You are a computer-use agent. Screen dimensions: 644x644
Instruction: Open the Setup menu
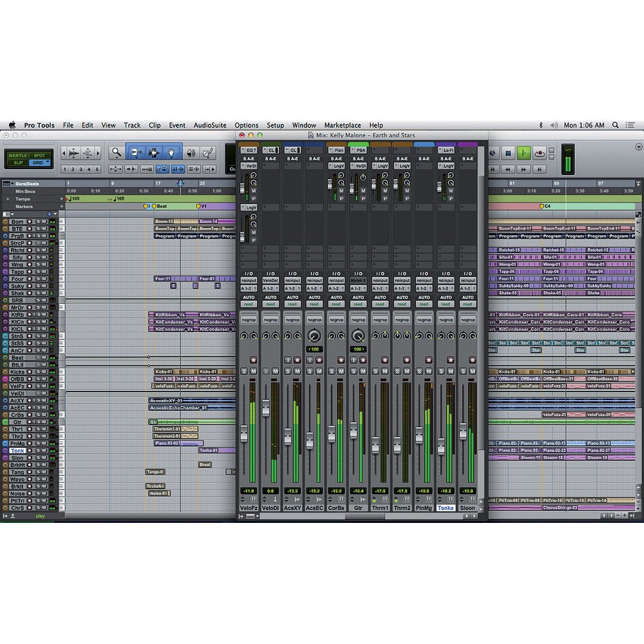tap(275, 125)
